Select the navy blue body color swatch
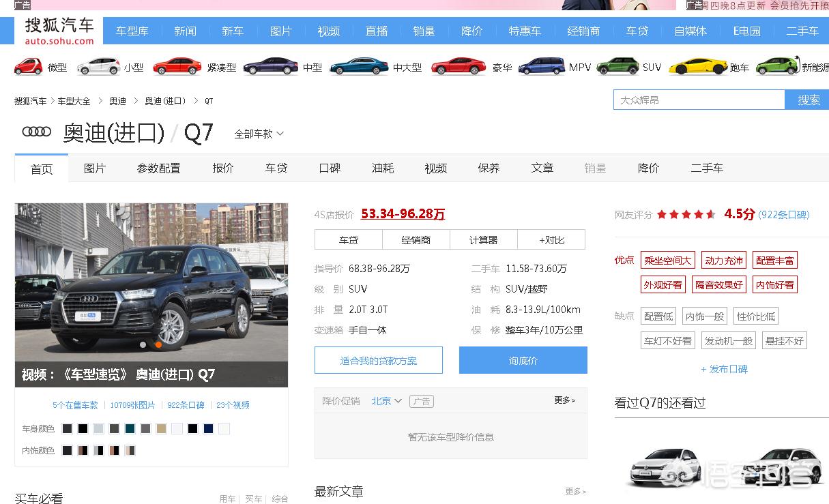829x504 pixels. [x=208, y=429]
